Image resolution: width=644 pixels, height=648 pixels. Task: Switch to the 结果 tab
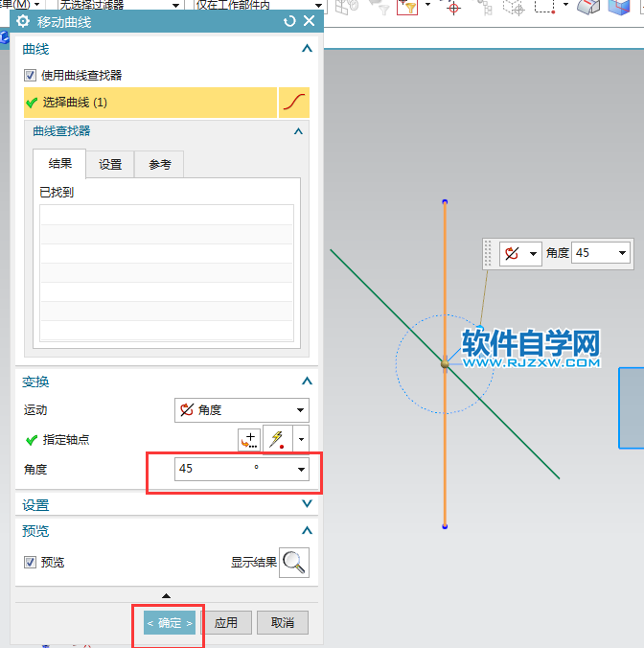60,164
